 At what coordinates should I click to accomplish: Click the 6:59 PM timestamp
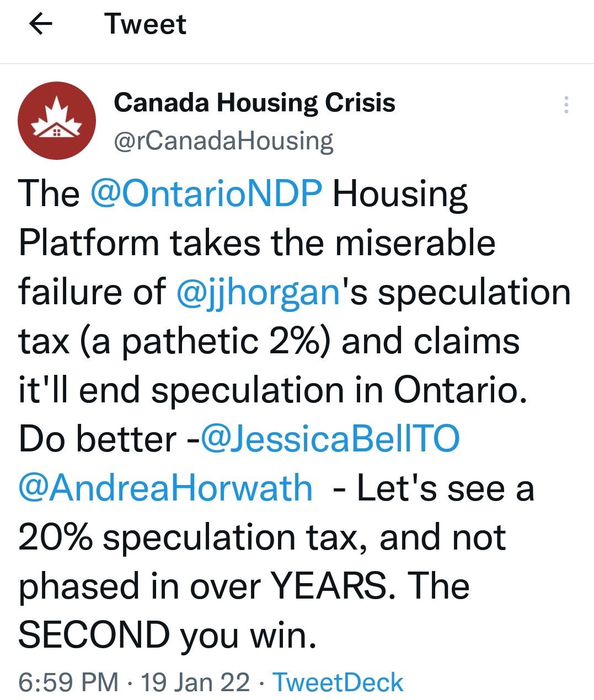tap(68, 682)
